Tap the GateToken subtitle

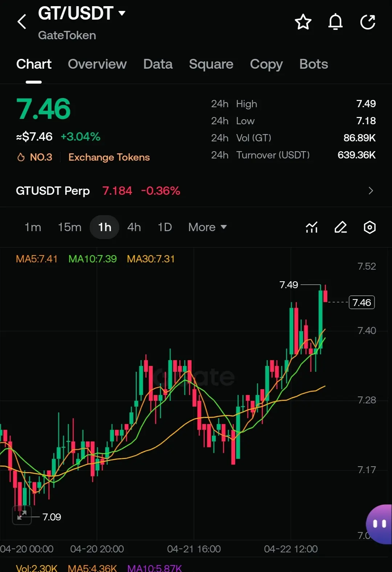pos(67,36)
